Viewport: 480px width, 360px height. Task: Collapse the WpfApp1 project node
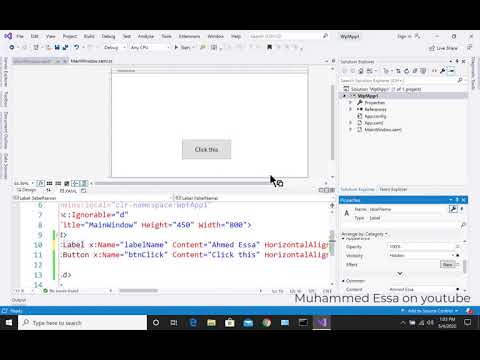[x=345, y=96]
